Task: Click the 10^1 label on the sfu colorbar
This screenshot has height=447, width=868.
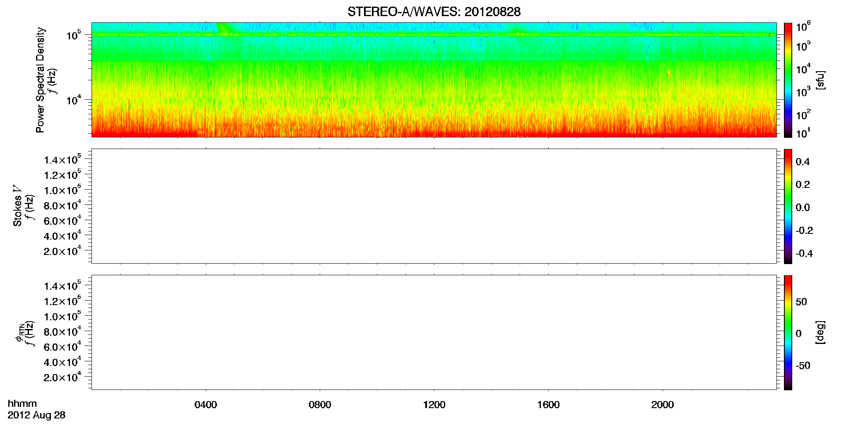Action: [803, 133]
